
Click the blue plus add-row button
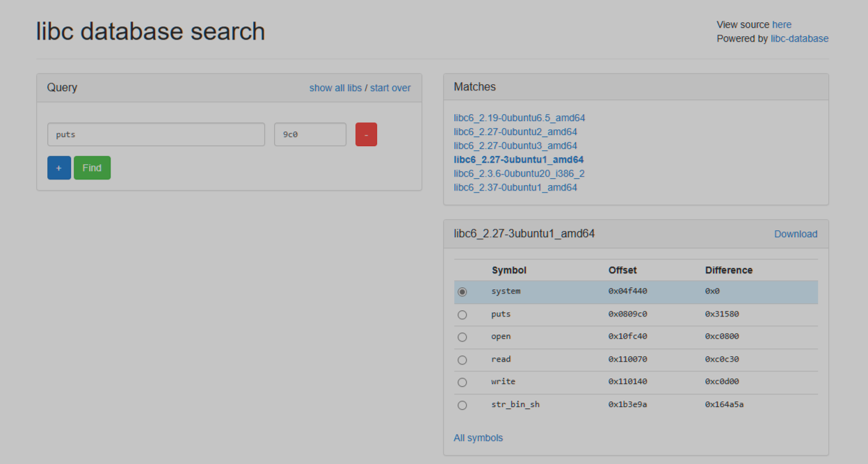pos(59,168)
